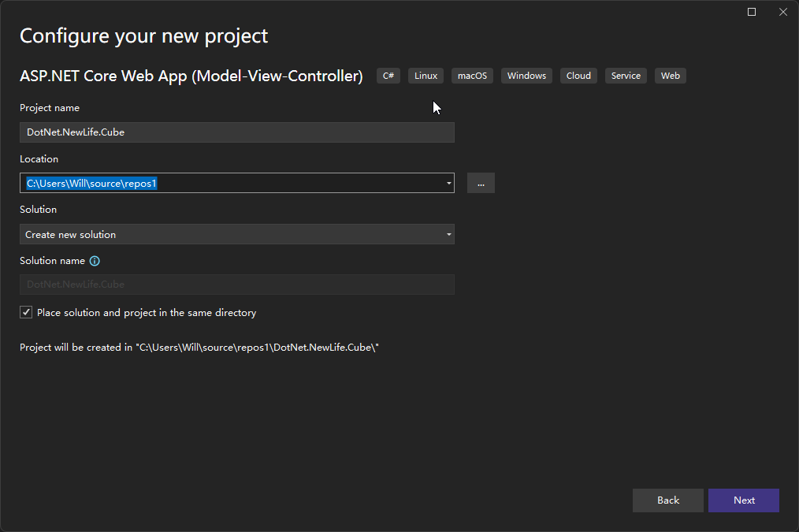Open the Location browse ellipsis button

point(481,183)
